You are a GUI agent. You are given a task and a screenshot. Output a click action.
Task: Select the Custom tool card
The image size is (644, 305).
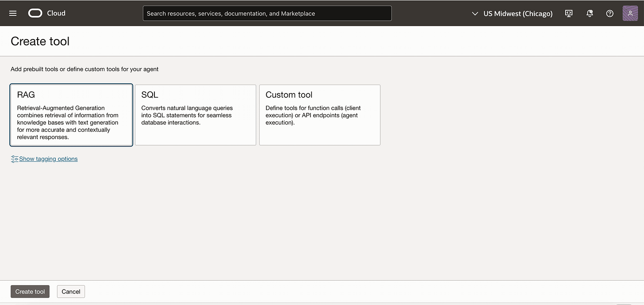point(320,115)
